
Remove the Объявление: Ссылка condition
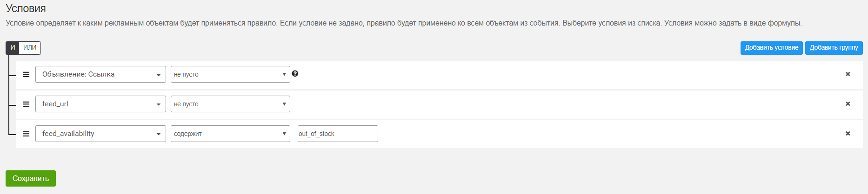click(848, 74)
